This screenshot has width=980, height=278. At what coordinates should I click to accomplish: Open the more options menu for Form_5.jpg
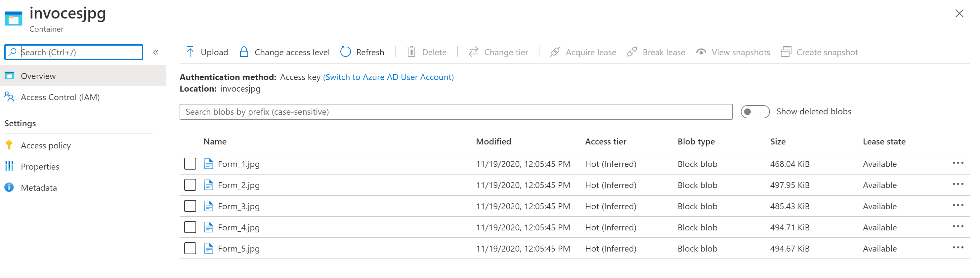coord(958,248)
